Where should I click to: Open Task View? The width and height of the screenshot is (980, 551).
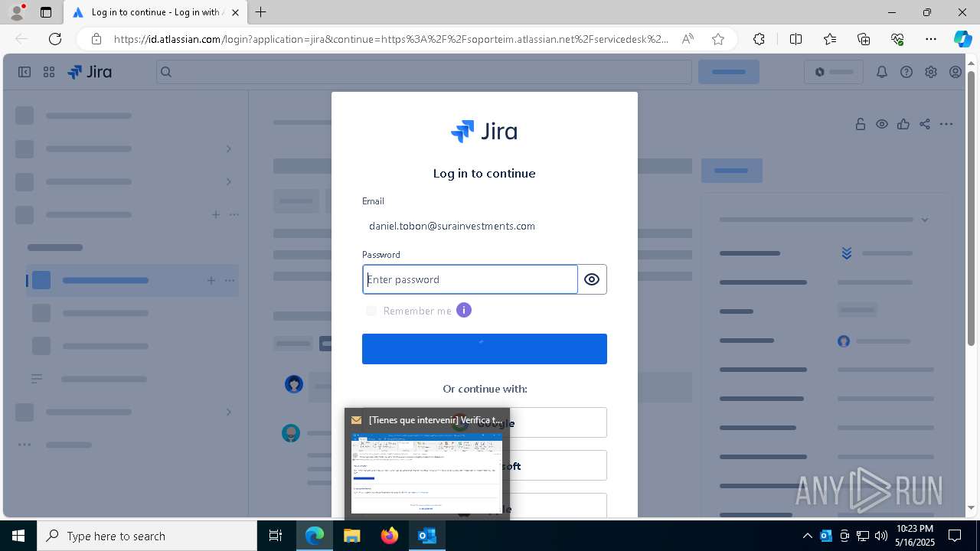pyautogui.click(x=276, y=536)
